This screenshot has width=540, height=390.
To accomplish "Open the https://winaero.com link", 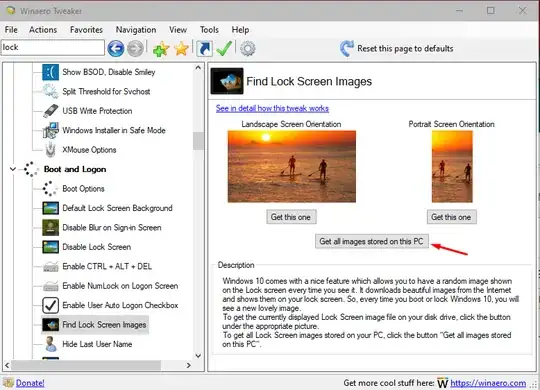I will (x=488, y=383).
